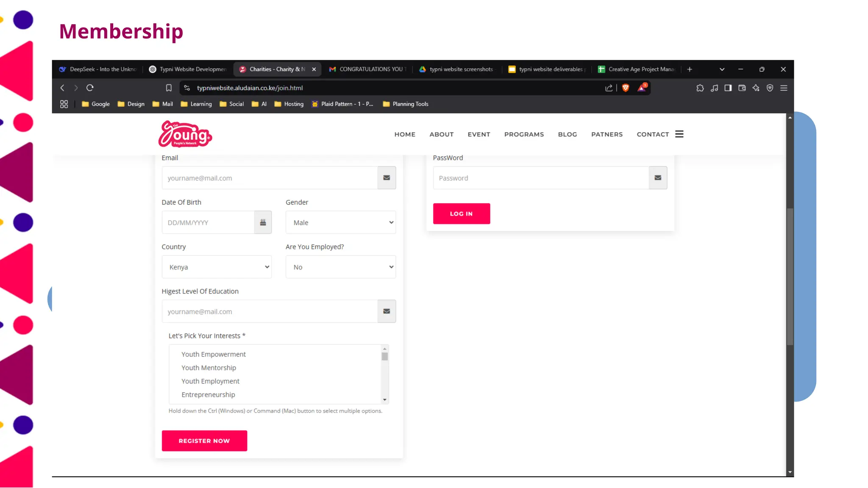Open the extensions puzzle icon

click(x=700, y=88)
